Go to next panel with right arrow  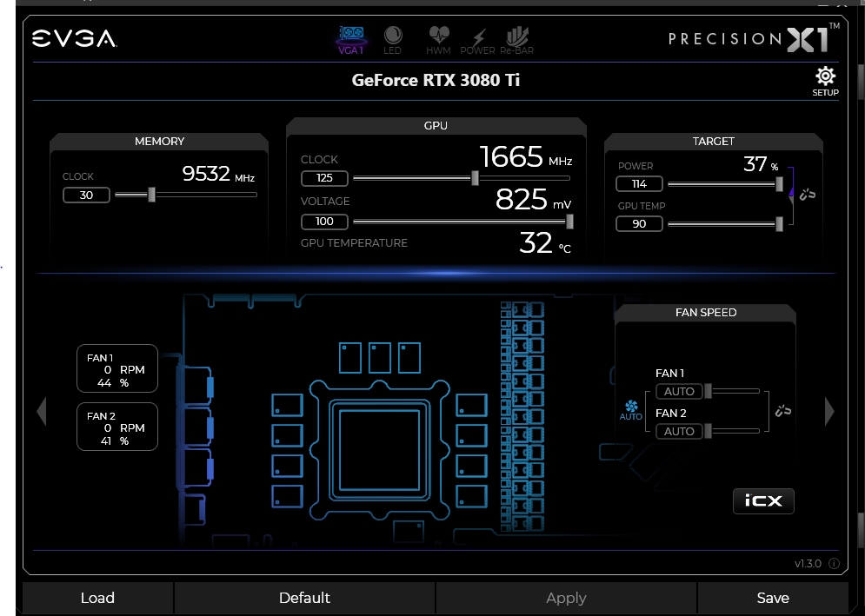pyautogui.click(x=829, y=411)
